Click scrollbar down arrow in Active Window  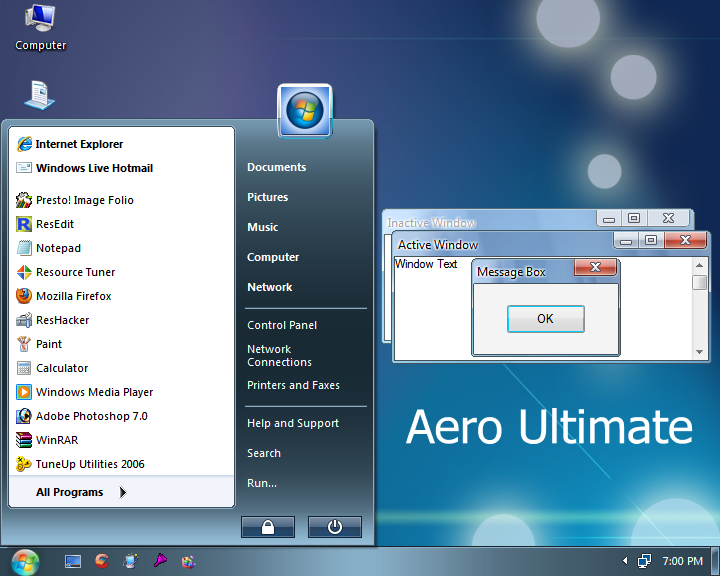click(x=700, y=351)
